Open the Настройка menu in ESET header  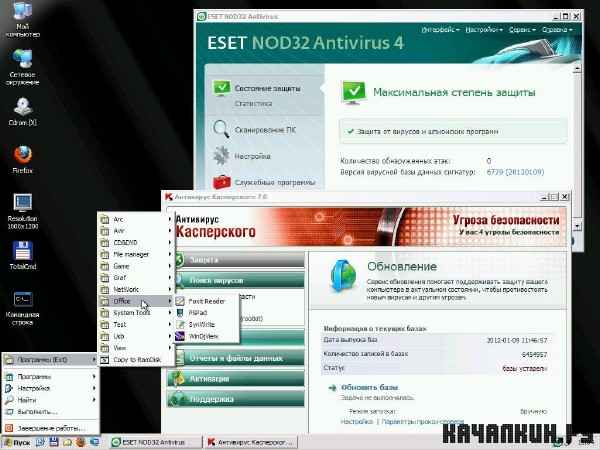tap(484, 29)
